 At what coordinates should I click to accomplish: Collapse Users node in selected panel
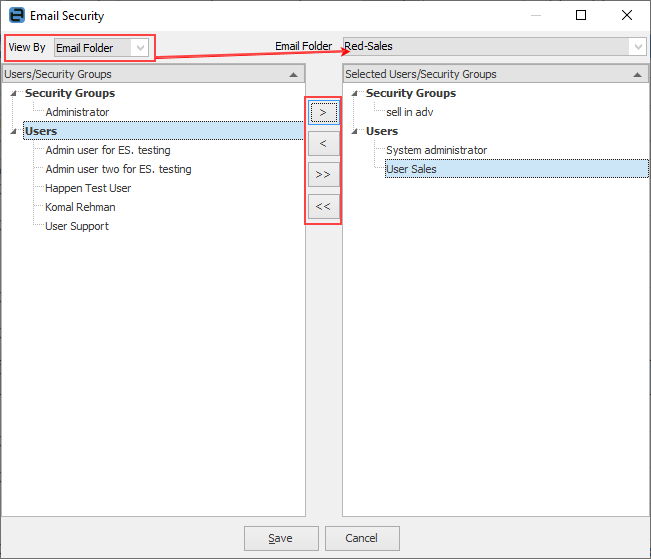(x=355, y=131)
